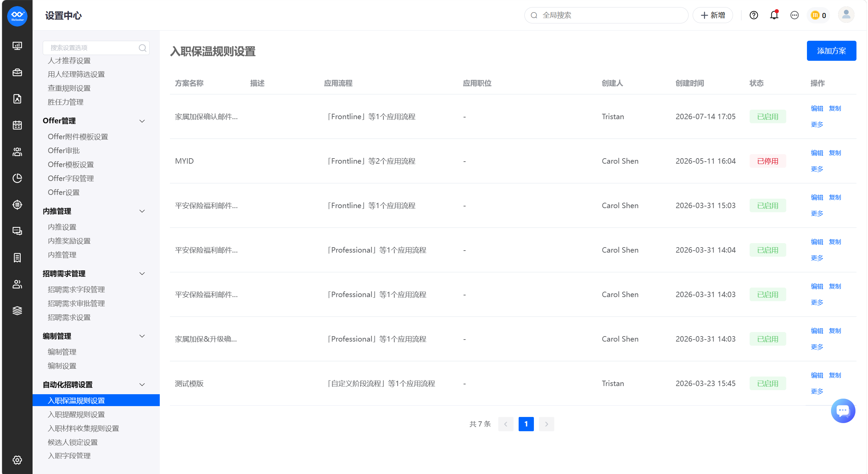Viewport: 868px width, 474px height.
Task: Click the magnifier in settings search box
Action: pos(142,48)
